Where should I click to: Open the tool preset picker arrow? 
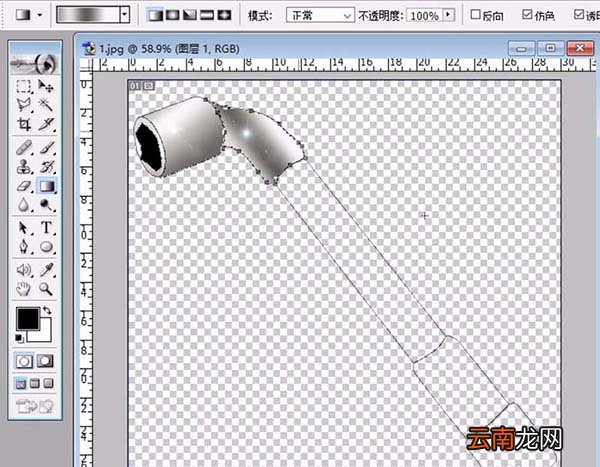(40, 15)
